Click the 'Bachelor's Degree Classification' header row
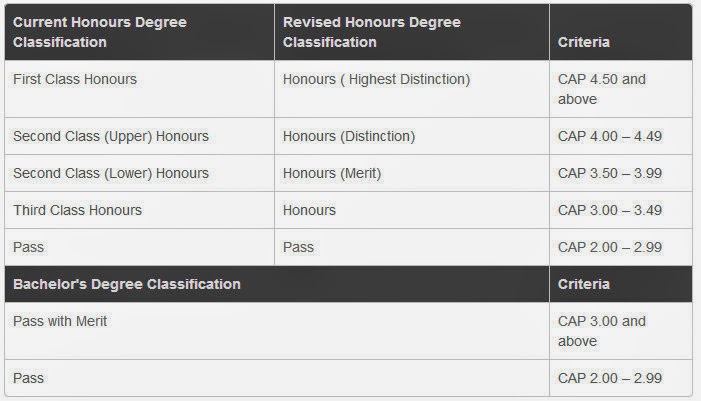This screenshot has width=701, height=401. coord(126,284)
